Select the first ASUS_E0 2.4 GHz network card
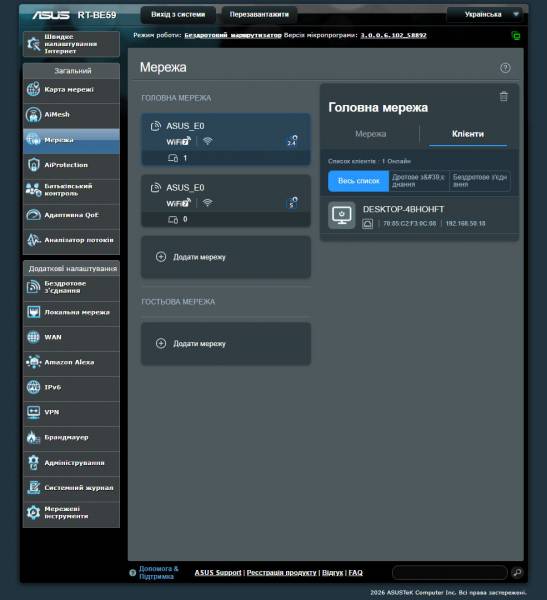This screenshot has width=547, height=600. pyautogui.click(x=226, y=139)
